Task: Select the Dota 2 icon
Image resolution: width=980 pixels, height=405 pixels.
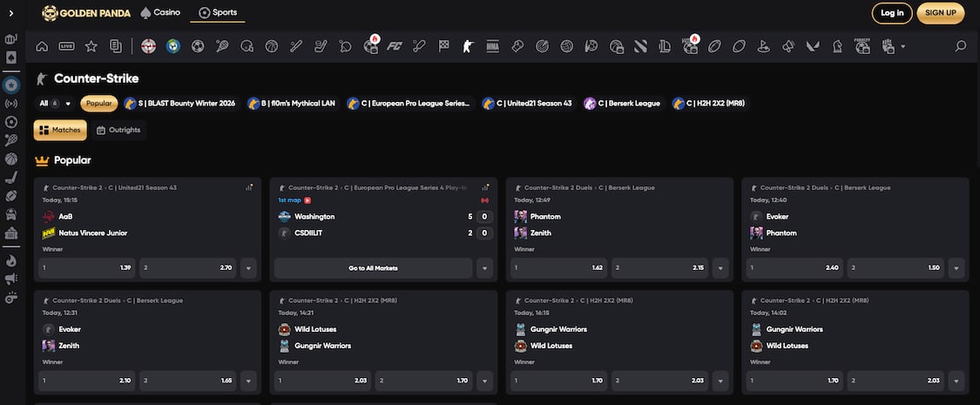Action: pyautogui.click(x=640, y=46)
